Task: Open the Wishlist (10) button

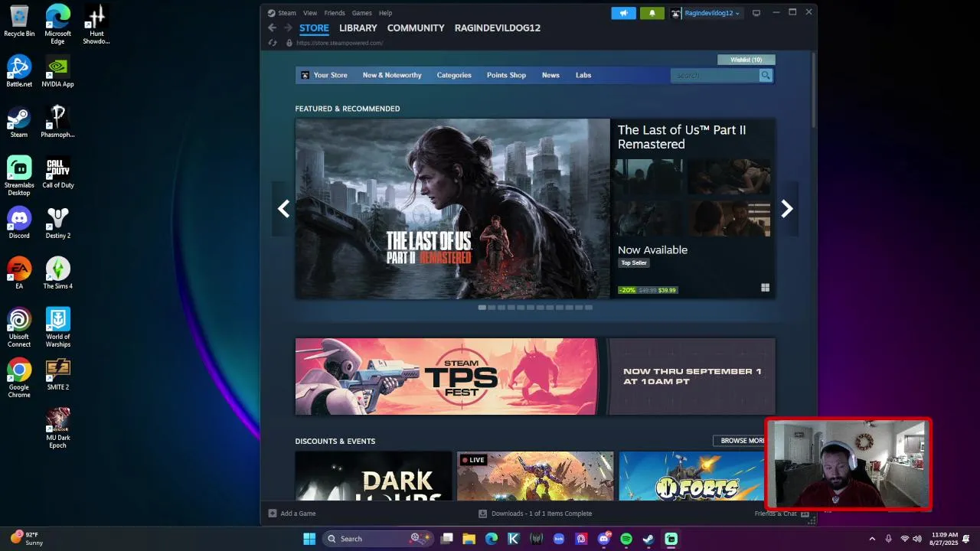Action: (x=746, y=60)
